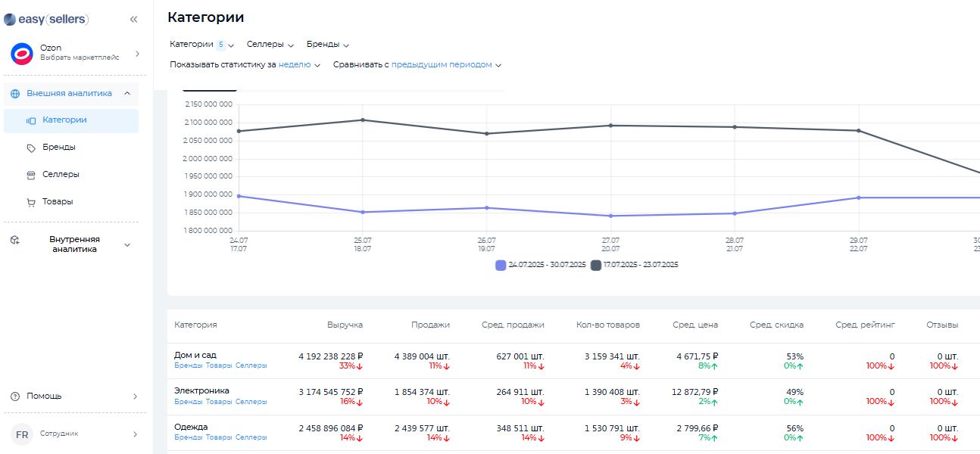Click the globe icon beside Внешняя аналитика
The width and height of the screenshot is (980, 454).
point(15,94)
